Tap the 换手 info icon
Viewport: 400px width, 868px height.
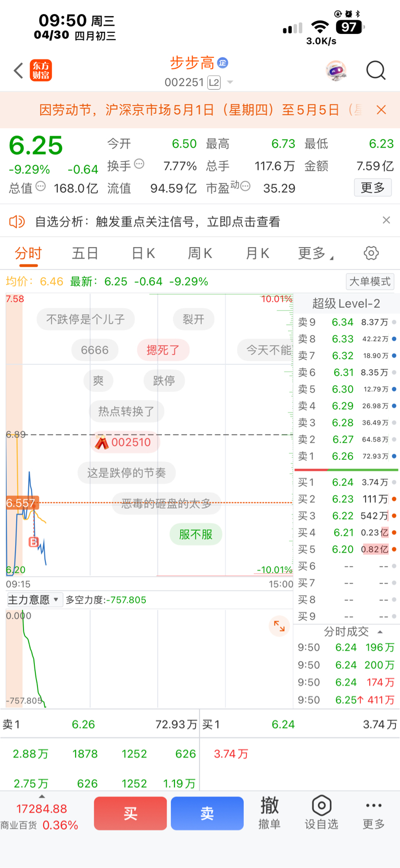pos(139,164)
